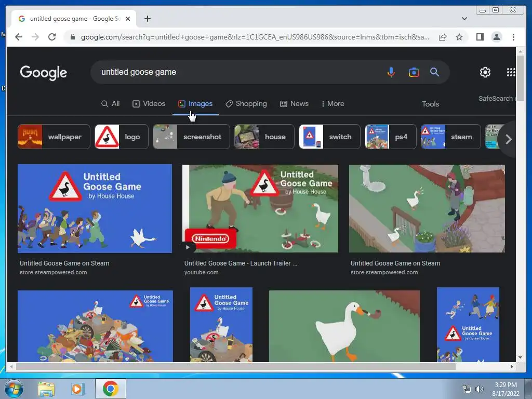The image size is (532, 399).
Task: Start voice search with the microphone
Action: tap(391, 72)
